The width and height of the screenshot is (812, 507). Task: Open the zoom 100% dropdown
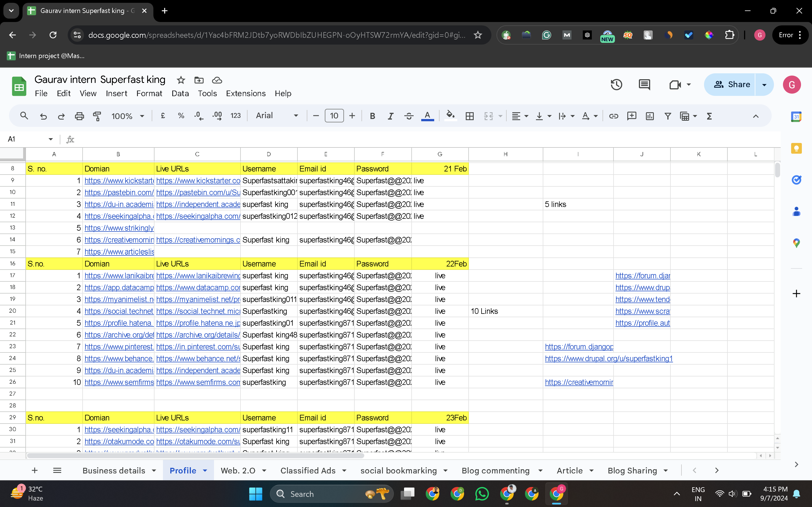pyautogui.click(x=127, y=116)
